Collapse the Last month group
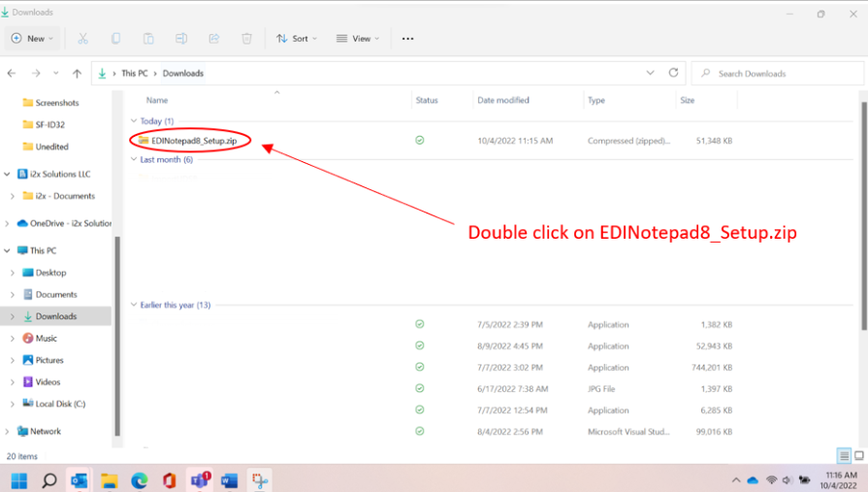Image resolution: width=868 pixels, height=492 pixels. coord(134,159)
